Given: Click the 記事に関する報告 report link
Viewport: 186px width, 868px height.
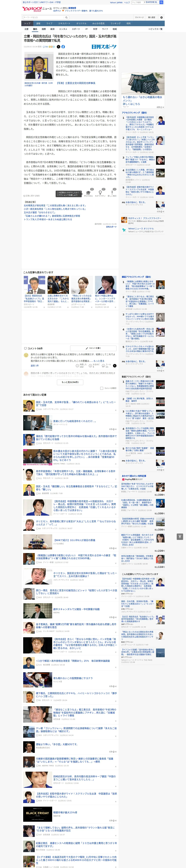Looking at the screenshot, I should (31, 196).
